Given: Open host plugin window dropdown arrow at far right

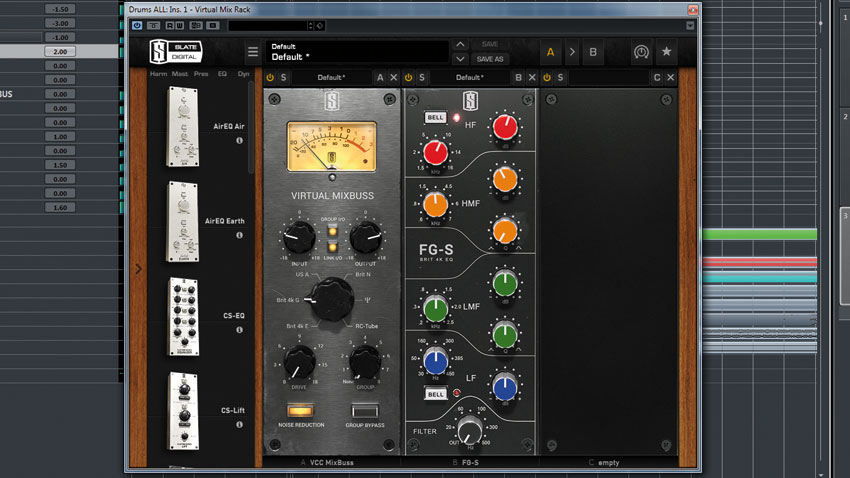Looking at the screenshot, I should [690, 25].
